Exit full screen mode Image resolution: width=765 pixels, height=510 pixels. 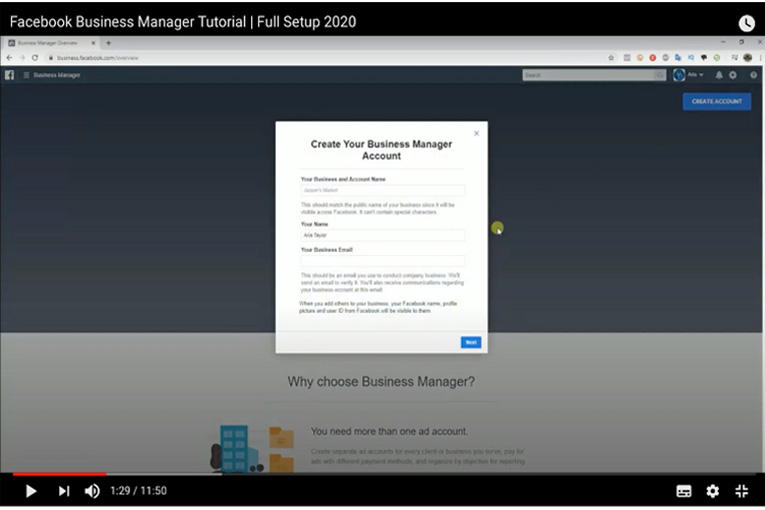tap(742, 491)
